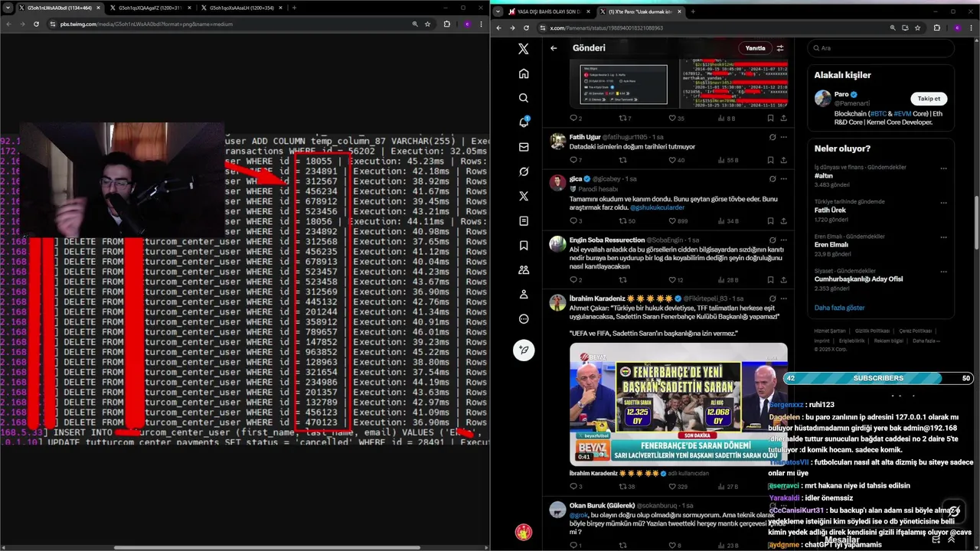Open the X home feed from the sidebar

(524, 73)
